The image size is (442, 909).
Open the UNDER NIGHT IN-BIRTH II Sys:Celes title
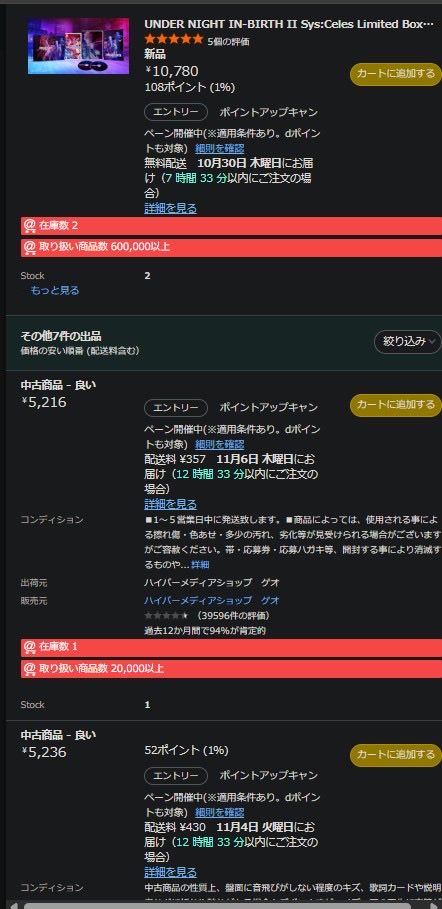pos(289,24)
